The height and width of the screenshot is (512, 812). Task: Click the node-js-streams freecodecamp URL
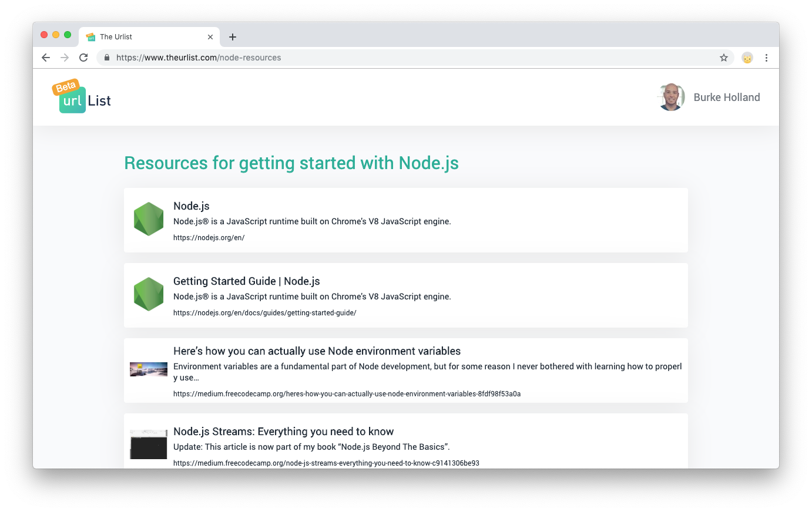pos(326,463)
